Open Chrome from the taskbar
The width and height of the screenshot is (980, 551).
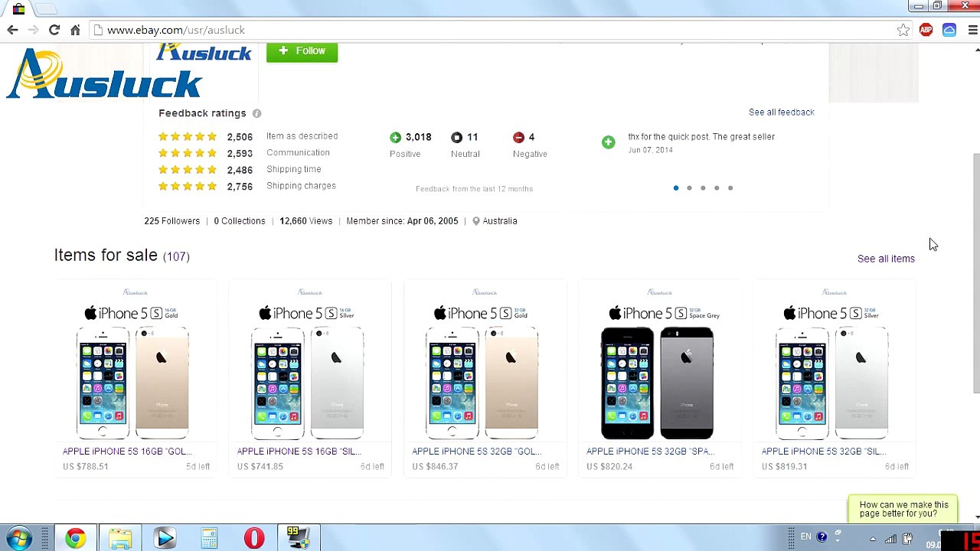pos(75,539)
